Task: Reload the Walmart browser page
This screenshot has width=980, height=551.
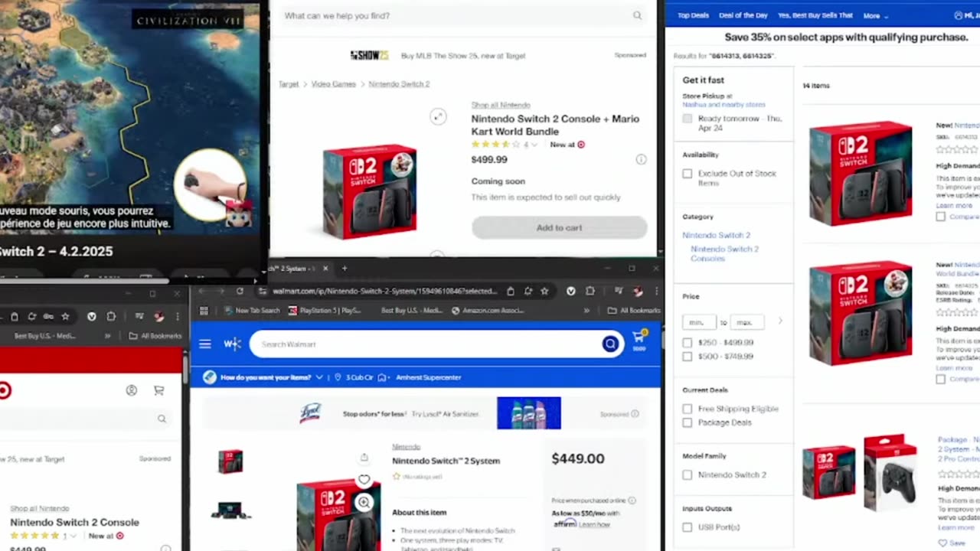Action: coord(240,292)
